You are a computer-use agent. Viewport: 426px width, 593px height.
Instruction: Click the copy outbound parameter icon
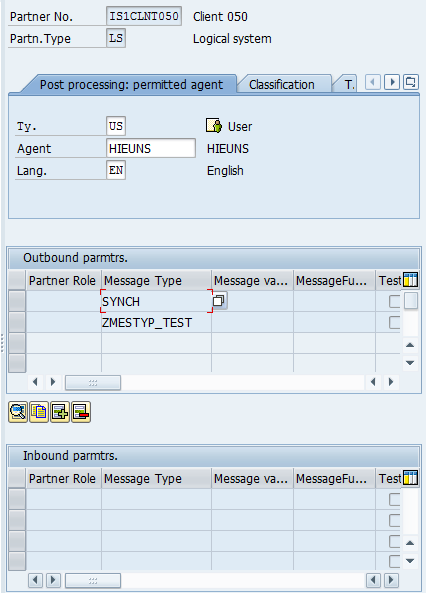point(39,412)
